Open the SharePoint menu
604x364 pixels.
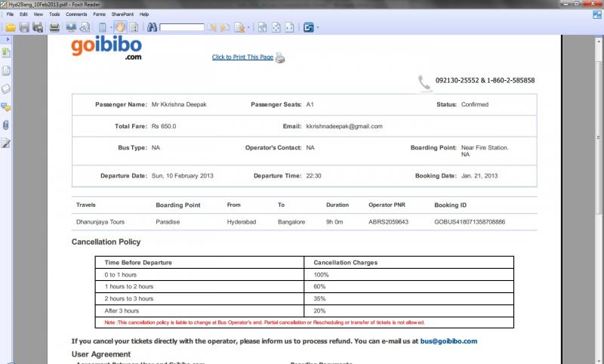(x=122, y=14)
